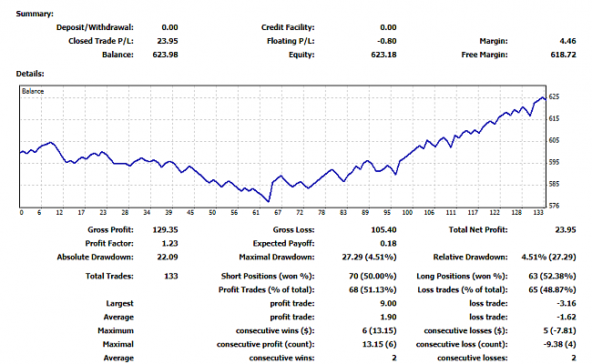Click the Short Positions value 70 (50.00%)
Image resolution: width=592 pixels, height=364 pixels.
click(373, 276)
